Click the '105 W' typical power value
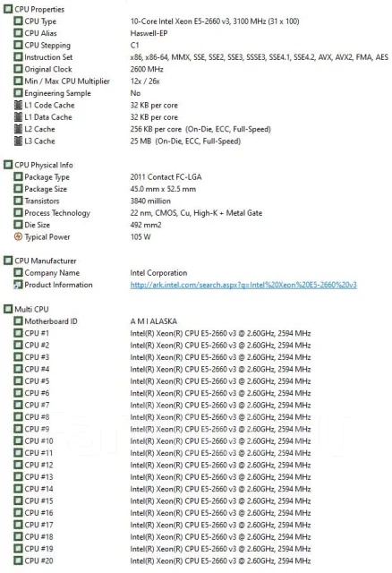The image size is (392, 573). tap(141, 236)
